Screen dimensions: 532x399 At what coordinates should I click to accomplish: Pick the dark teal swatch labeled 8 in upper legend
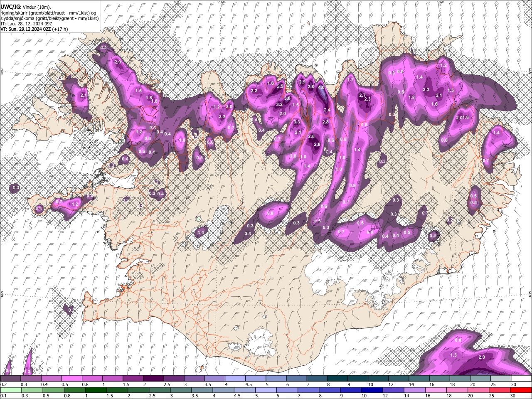point(337,379)
